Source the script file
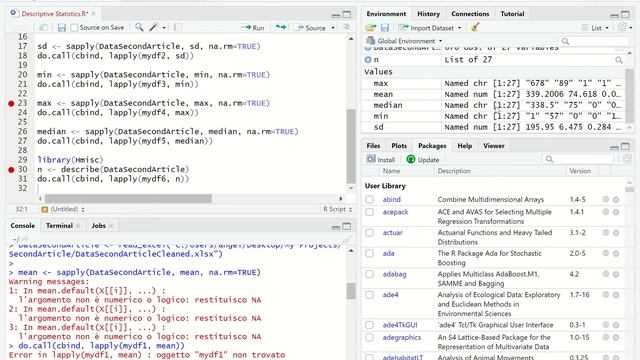Viewport: 640px width, 360px height. [x=311, y=28]
